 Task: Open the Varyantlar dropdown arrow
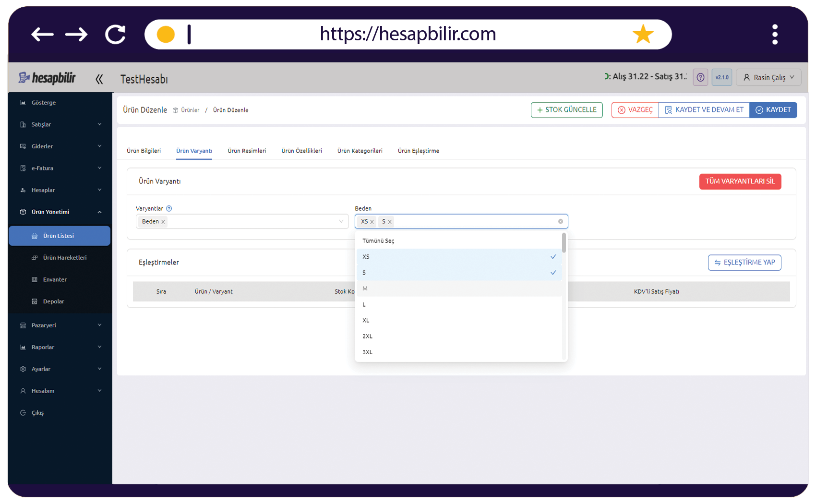[341, 221]
